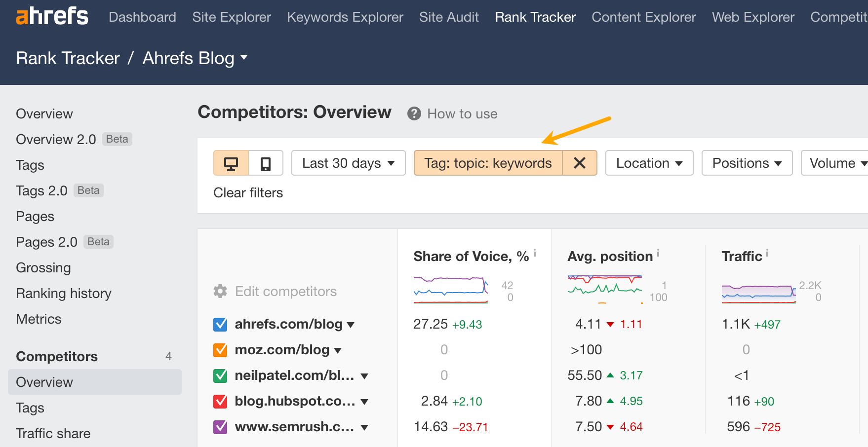Click the Clear filters link
Screen dimensions: 868x447
coord(248,192)
